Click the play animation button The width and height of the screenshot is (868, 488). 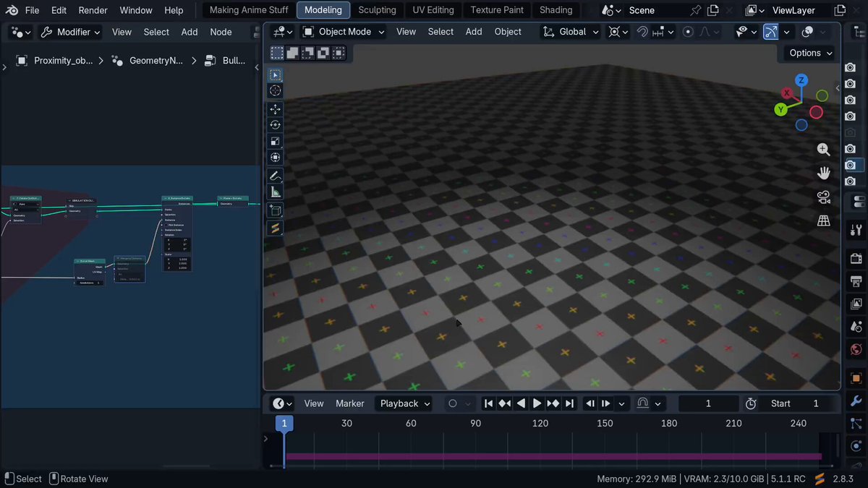537,403
